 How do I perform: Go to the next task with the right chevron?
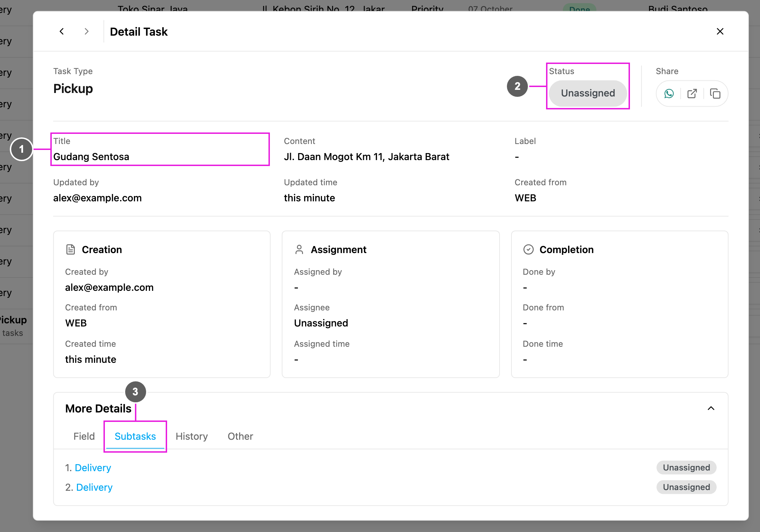pos(87,31)
